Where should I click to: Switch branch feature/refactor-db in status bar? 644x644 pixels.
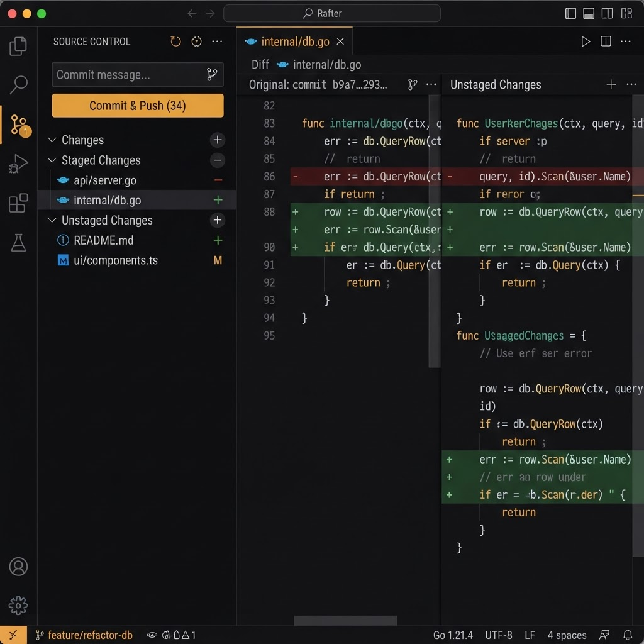84,635
